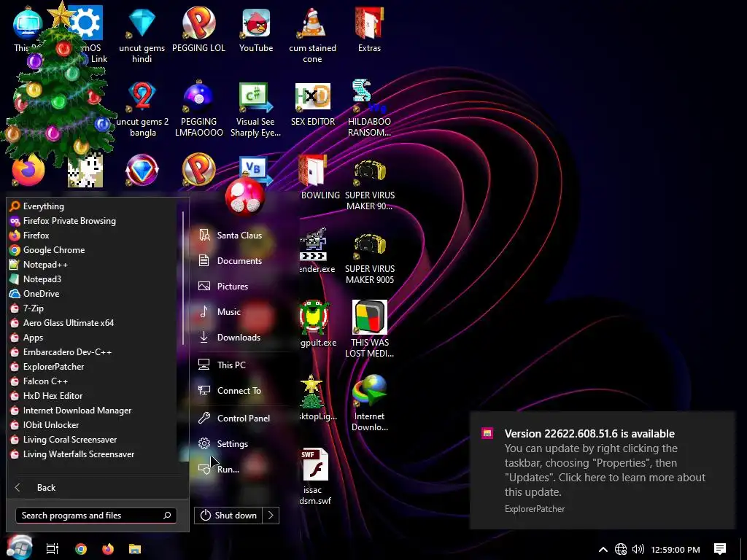Launch Firefox Private Browsing from programs list
The height and width of the screenshot is (560, 747).
tap(93, 221)
